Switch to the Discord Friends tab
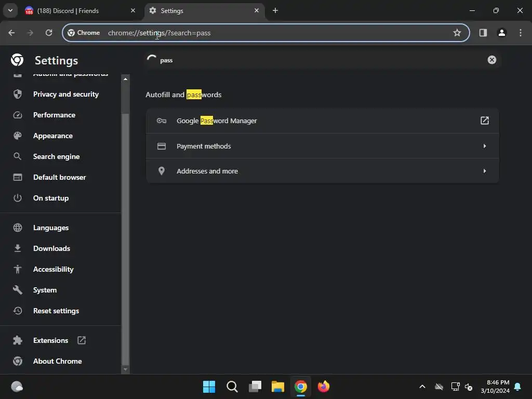Viewport: 532px width, 399px height. [x=79, y=11]
